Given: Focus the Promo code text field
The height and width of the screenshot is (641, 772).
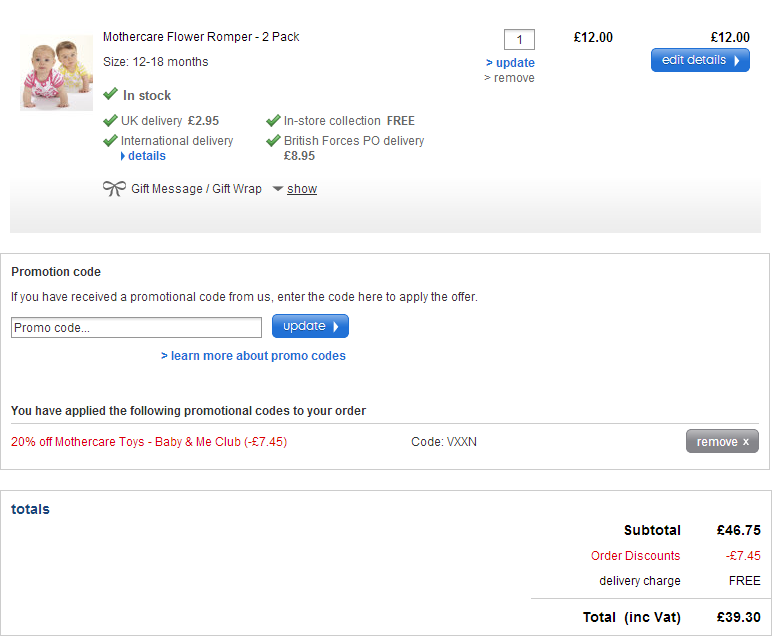Looking at the screenshot, I should [x=136, y=327].
